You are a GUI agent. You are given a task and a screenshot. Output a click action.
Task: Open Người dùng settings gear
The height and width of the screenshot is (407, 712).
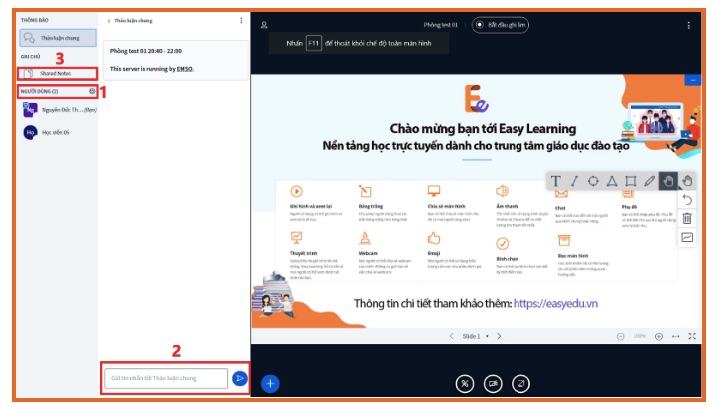92,91
